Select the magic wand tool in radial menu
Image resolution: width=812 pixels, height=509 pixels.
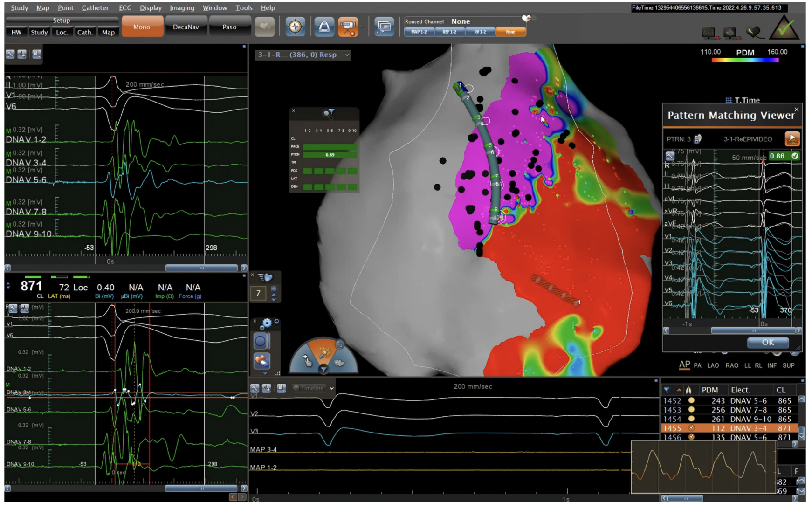323,353
